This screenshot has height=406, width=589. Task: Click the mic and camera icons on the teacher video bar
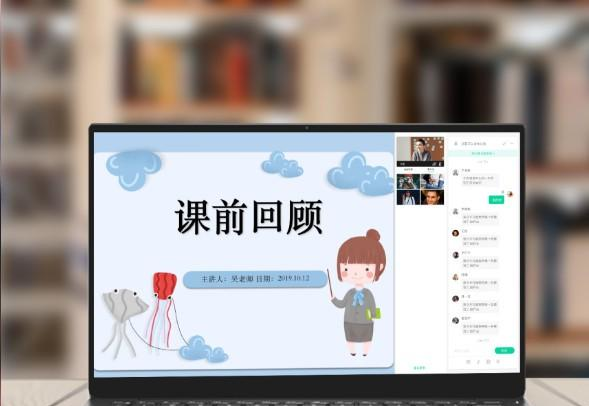coord(437,164)
